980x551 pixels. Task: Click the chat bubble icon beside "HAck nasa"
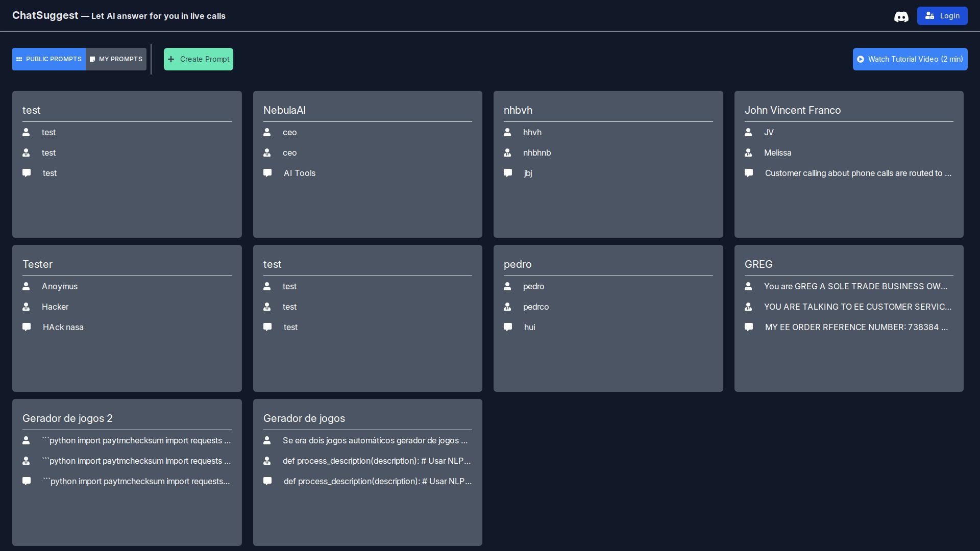pyautogui.click(x=27, y=327)
